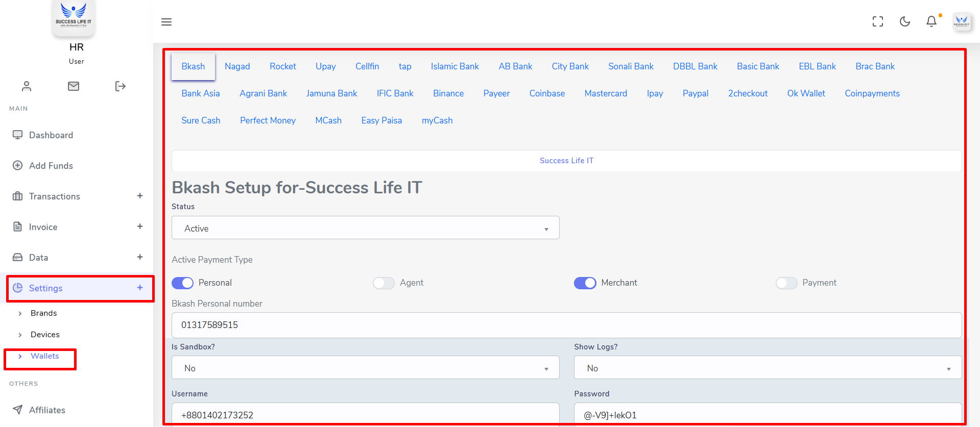Open the Easy Paisa tab
Viewport: 980px width, 427px height.
pos(381,120)
